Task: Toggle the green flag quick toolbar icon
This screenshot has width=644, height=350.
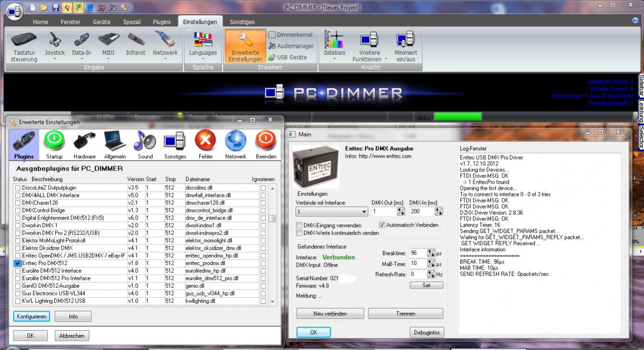Action: (x=78, y=8)
